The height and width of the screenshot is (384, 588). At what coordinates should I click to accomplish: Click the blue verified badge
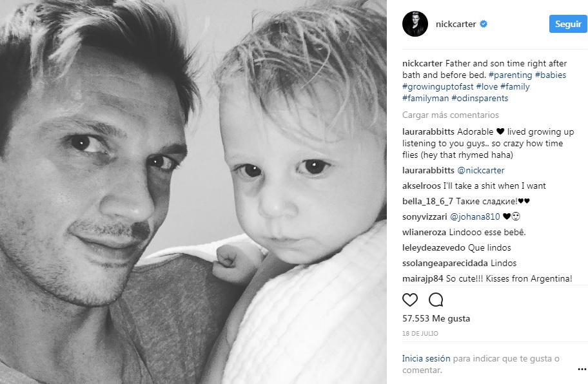(484, 24)
